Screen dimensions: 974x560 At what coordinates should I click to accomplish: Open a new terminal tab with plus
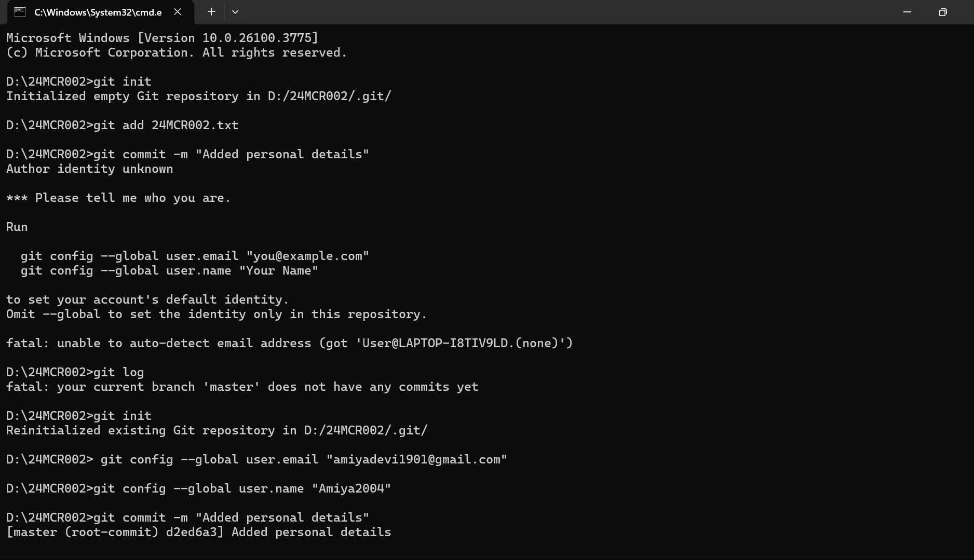(x=211, y=12)
